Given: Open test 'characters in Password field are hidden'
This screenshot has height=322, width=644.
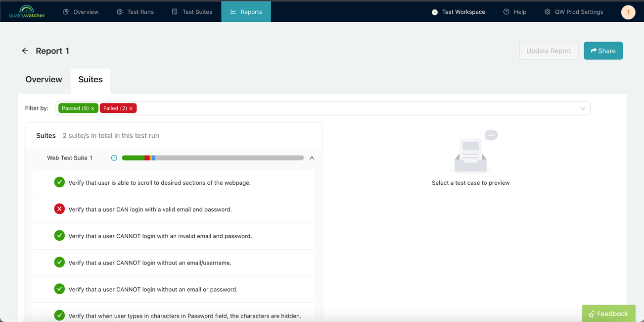Looking at the screenshot, I should [174, 313].
